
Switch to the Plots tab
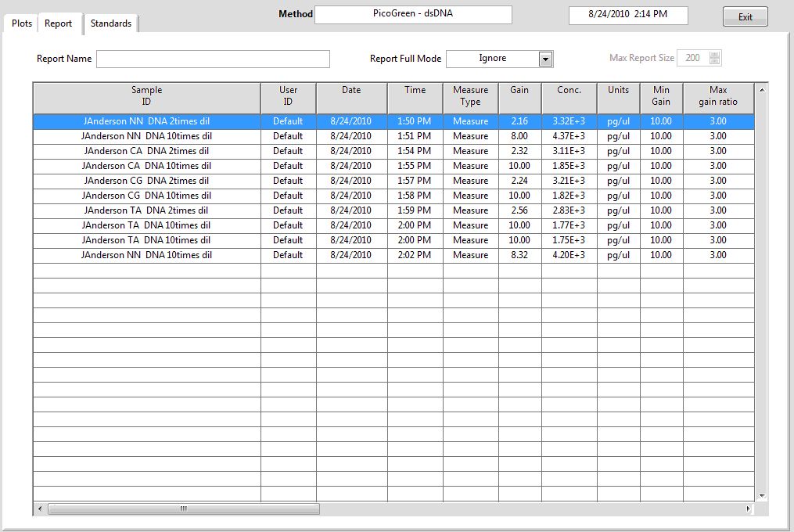point(21,23)
